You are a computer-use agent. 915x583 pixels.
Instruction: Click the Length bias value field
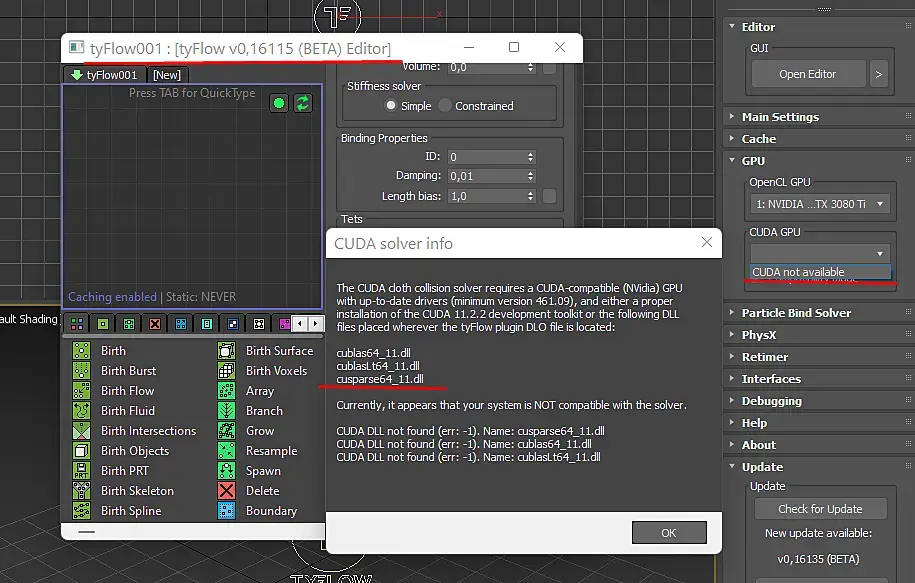pos(486,196)
